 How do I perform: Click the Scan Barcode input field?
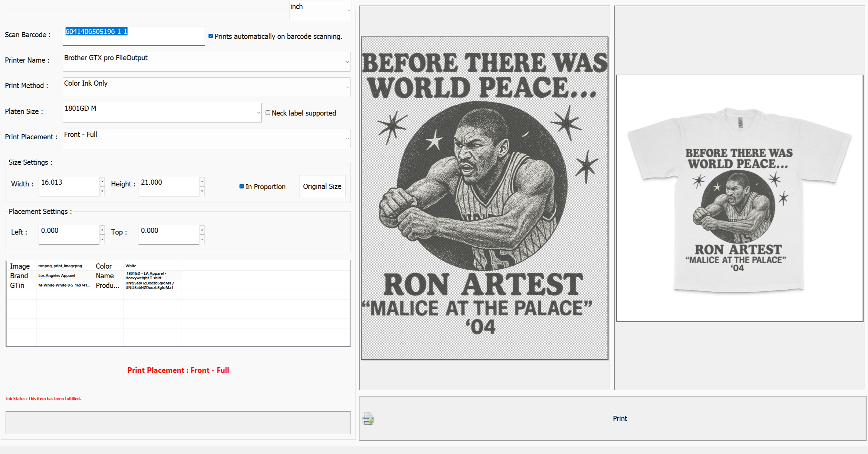(134, 35)
